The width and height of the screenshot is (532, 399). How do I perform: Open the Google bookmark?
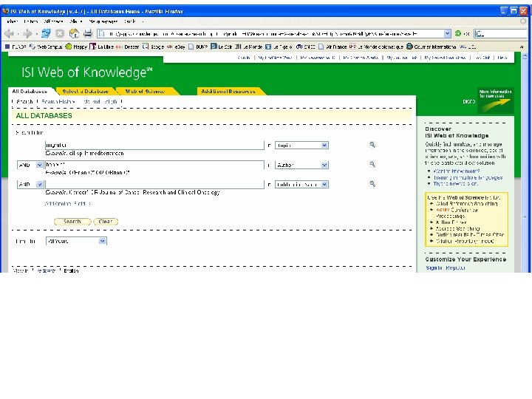(154, 47)
